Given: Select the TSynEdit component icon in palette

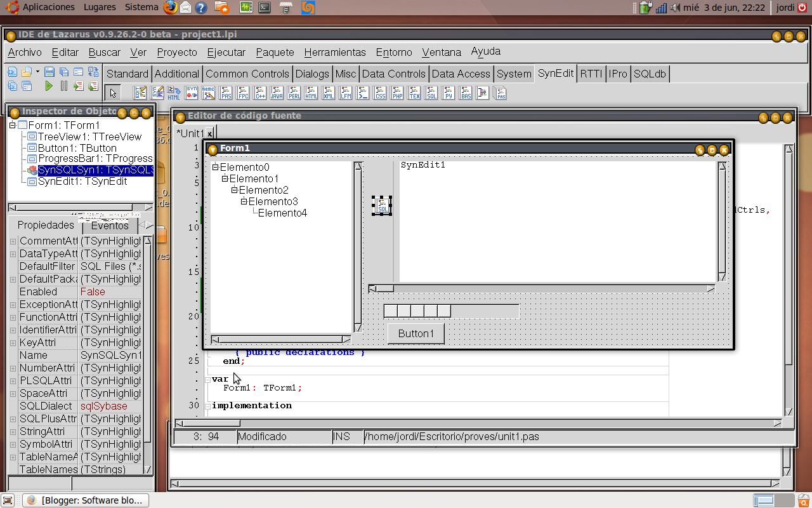Looking at the screenshot, I should coord(140,93).
